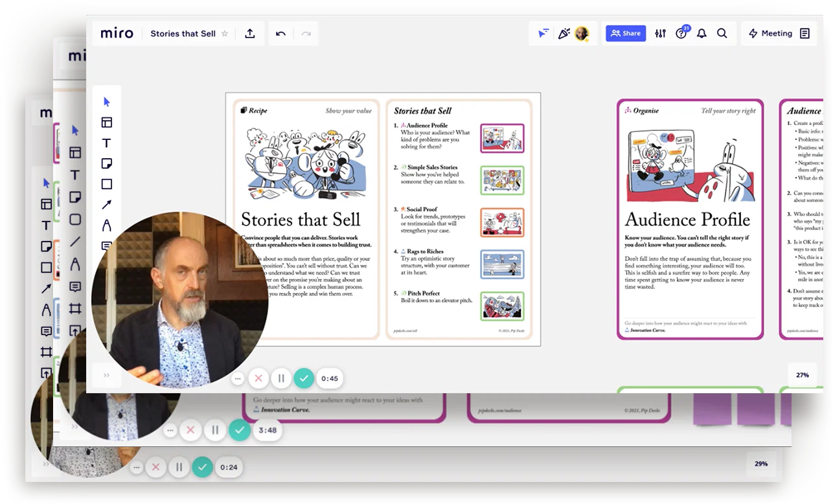The height and width of the screenshot is (504, 833).
Task: Choose the Shape rectangle tool in the front toolbar
Action: (107, 185)
